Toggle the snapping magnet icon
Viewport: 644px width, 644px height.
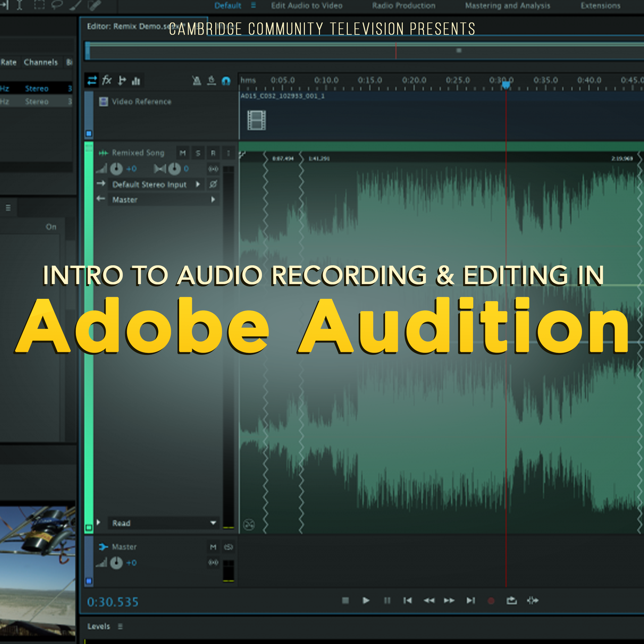[x=226, y=81]
